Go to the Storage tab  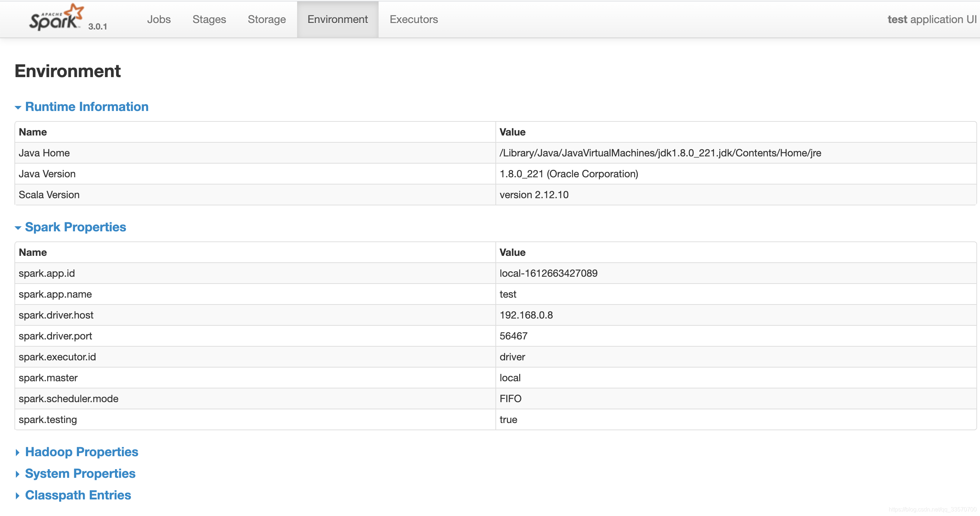click(x=266, y=19)
